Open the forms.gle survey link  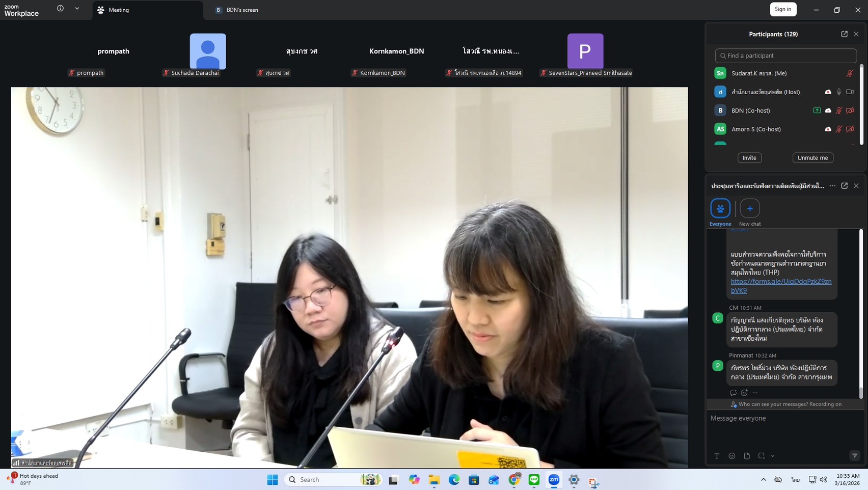[780, 282]
